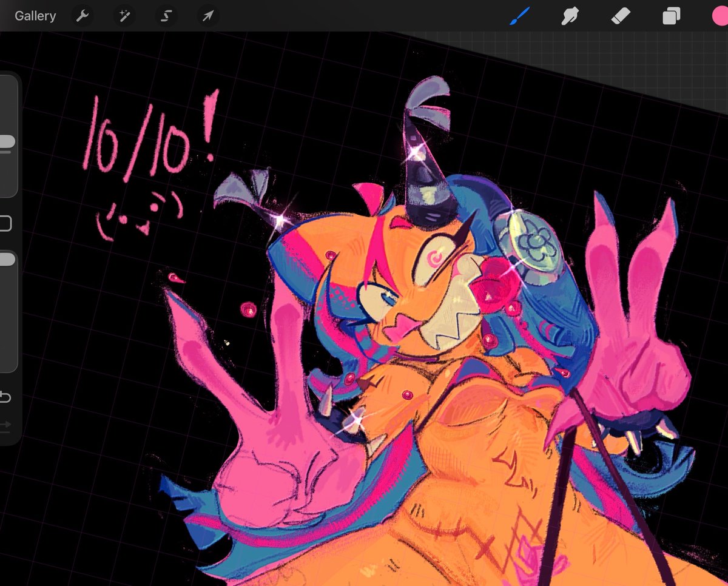Open the Gallery
728x586 pixels.
(x=35, y=16)
